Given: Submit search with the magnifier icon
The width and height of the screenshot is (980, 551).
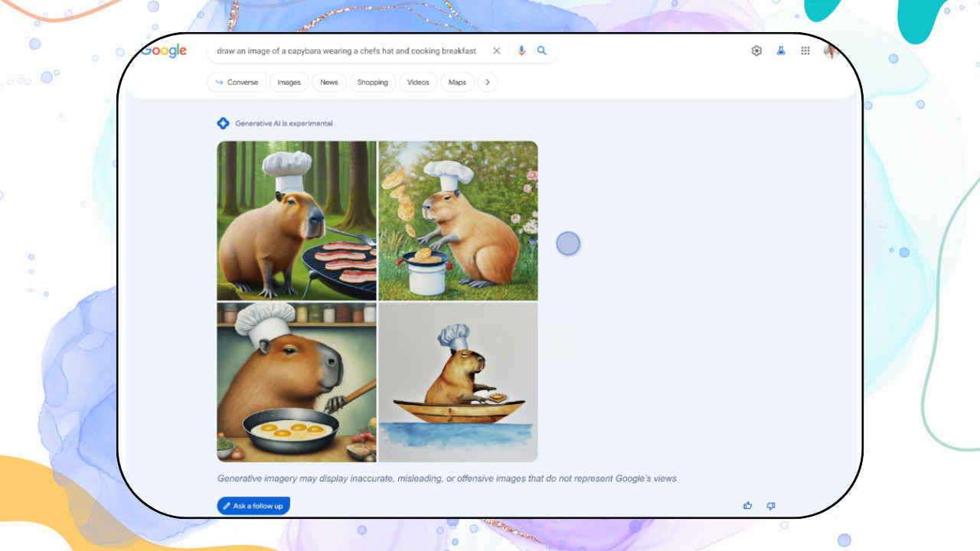Looking at the screenshot, I should pos(541,51).
